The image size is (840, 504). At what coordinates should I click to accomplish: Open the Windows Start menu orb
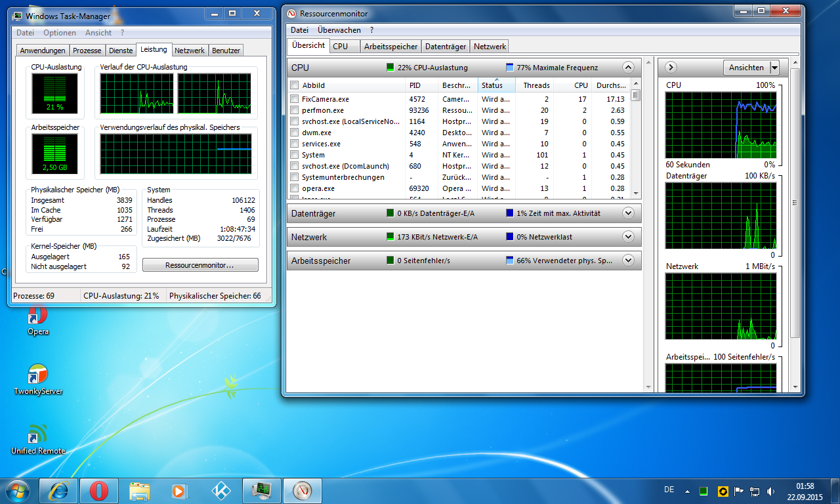point(18,490)
